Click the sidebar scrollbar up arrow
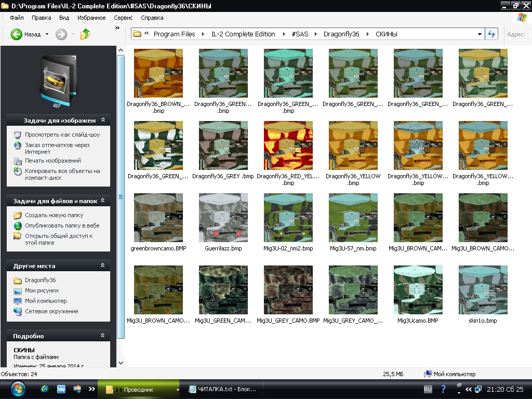Viewport: 532px width, 399px height. pyautogui.click(x=121, y=50)
